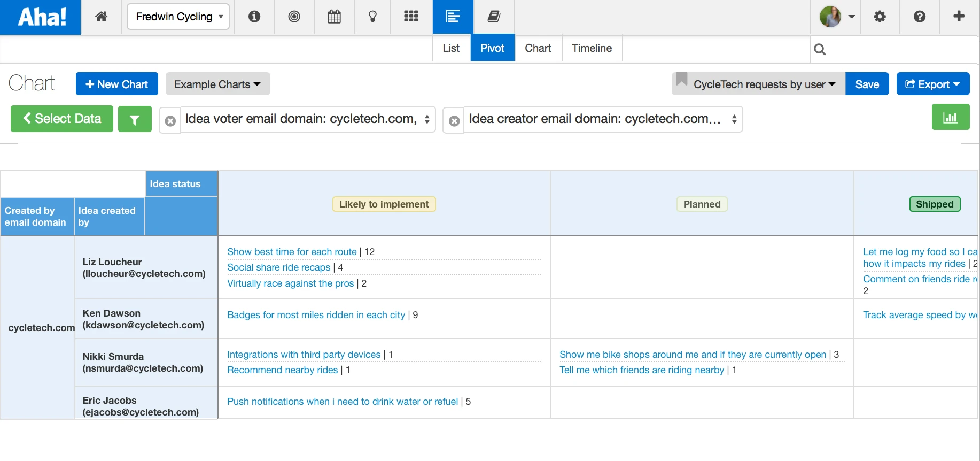
Task: Open 'Virtually race against the pros' idea
Action: [291, 283]
